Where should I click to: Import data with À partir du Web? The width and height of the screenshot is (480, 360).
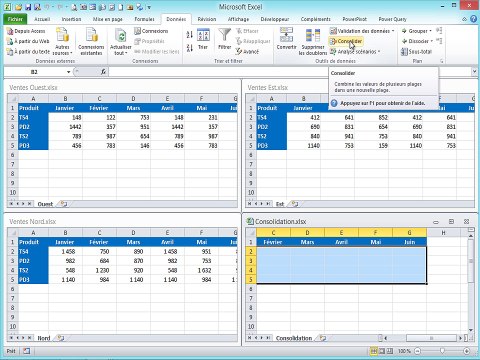coord(28,41)
